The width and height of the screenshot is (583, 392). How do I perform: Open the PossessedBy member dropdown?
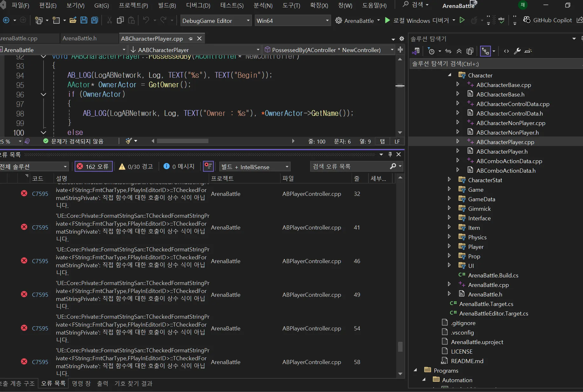(329, 50)
